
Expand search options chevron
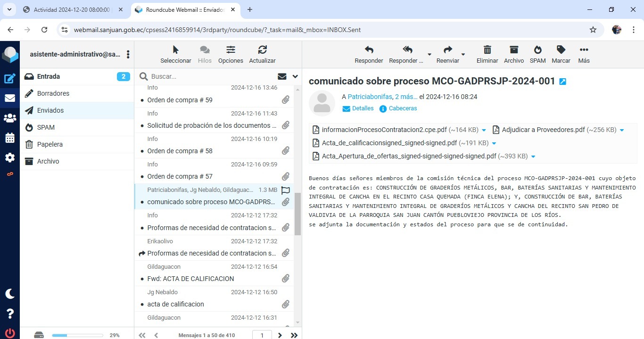pyautogui.click(x=296, y=76)
